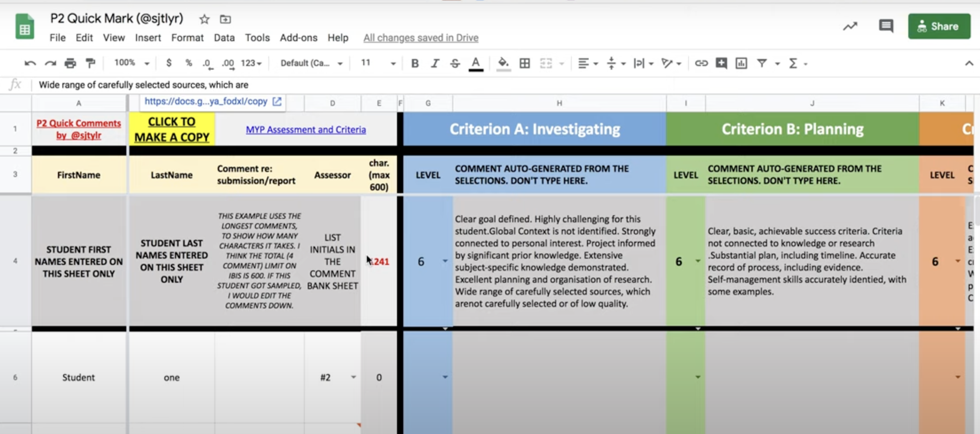Insert a chart

(x=741, y=64)
